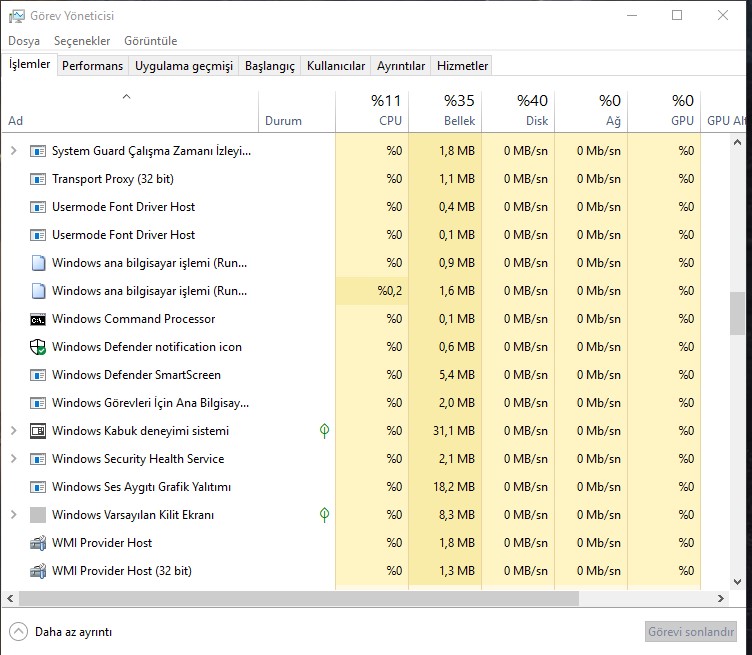Image resolution: width=752 pixels, height=655 pixels.
Task: Click the %0,2 CPU value cell
Action: (372, 291)
